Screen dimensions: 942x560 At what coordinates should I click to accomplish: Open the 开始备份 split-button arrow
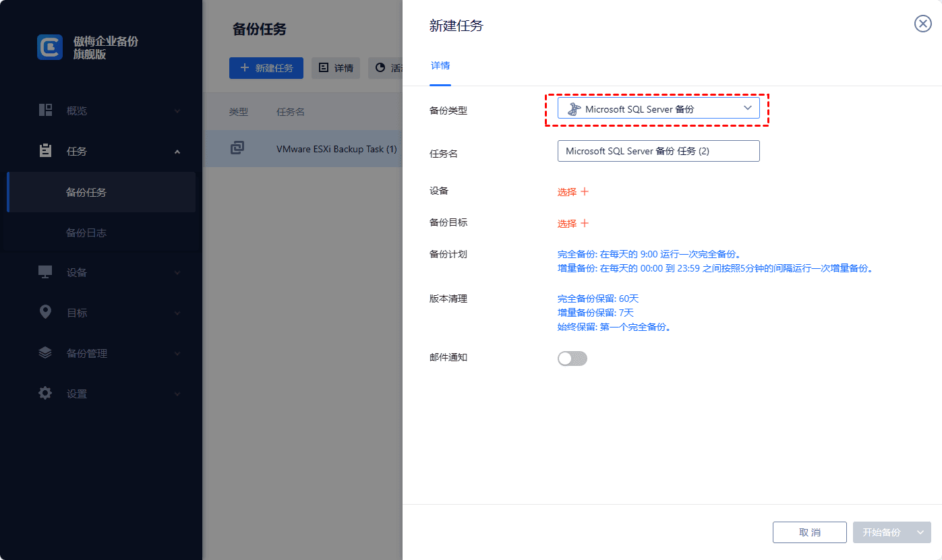(x=921, y=532)
